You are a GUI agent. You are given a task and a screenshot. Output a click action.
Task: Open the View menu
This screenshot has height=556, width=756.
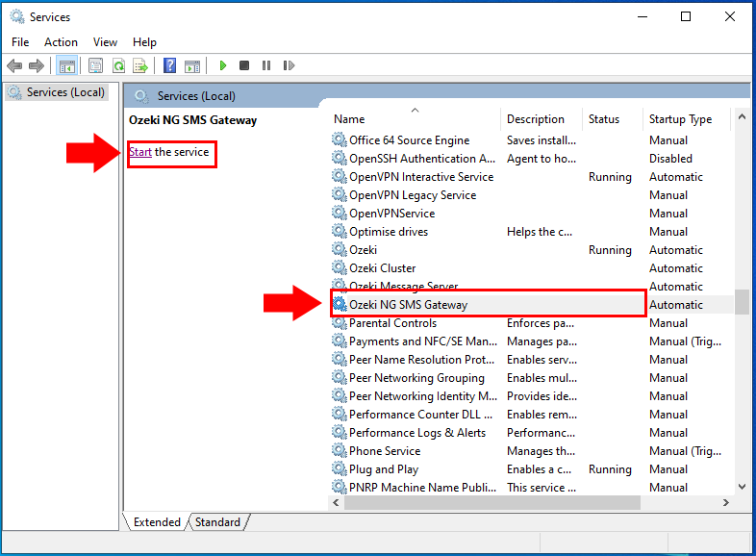click(x=105, y=42)
